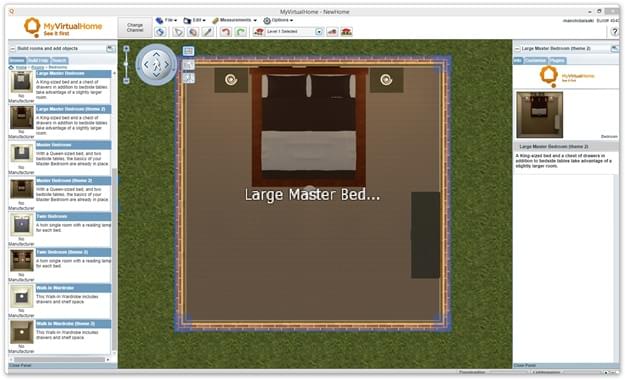Click the green redo arrow icon
Screen dimensions: 625x380
pos(241,32)
